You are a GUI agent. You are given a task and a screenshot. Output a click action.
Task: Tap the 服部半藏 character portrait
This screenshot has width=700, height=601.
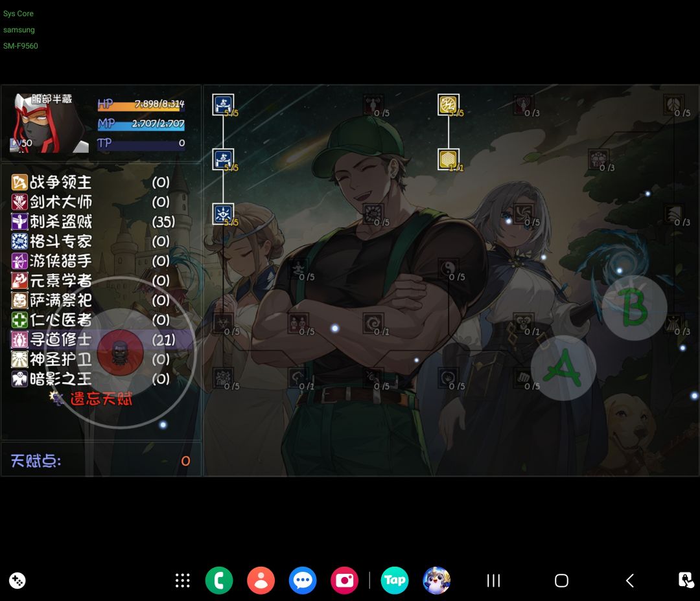[x=49, y=123]
